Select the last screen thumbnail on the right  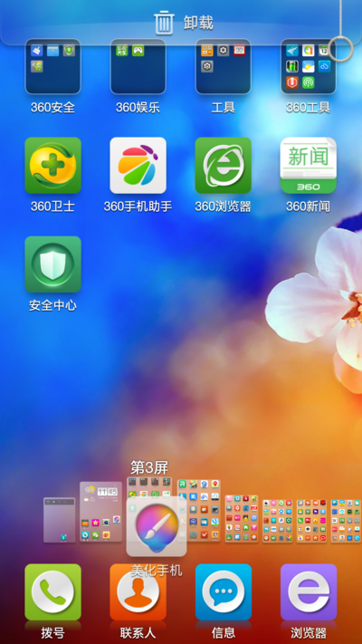[346, 521]
